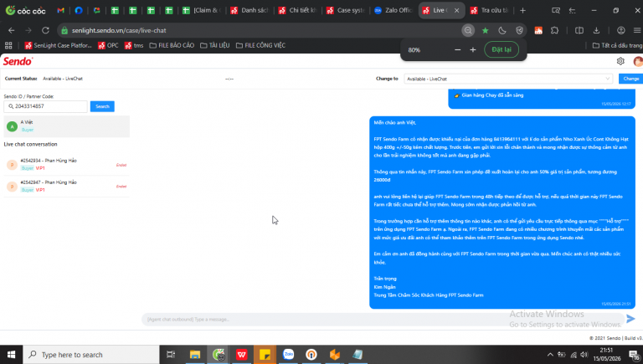Open Zalo from the taskbar
Image resolution: width=643 pixels, height=364 pixels.
point(288,355)
